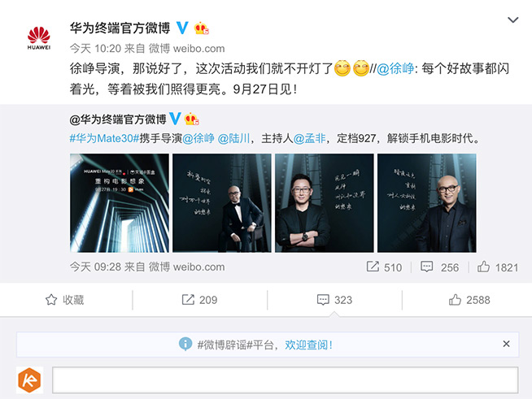Click the blue verified V badge beside the top account name
Image resolution: width=532 pixels, height=399 pixels.
[182, 28]
